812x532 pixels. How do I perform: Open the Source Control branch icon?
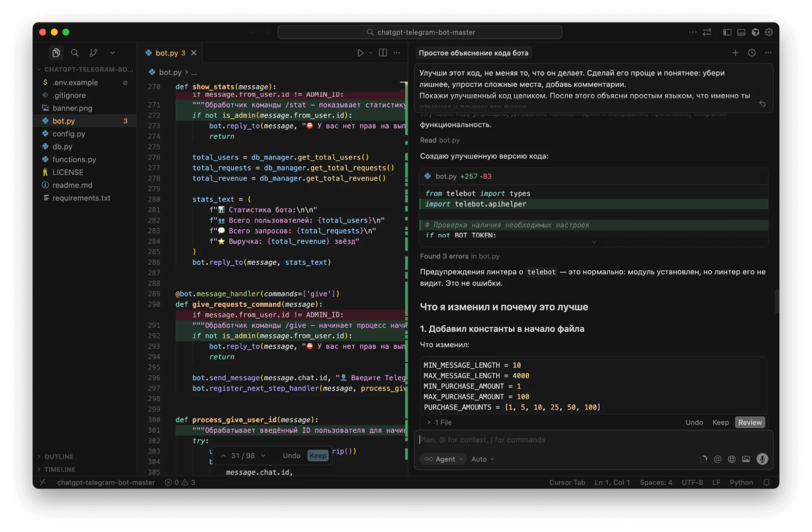tap(93, 53)
